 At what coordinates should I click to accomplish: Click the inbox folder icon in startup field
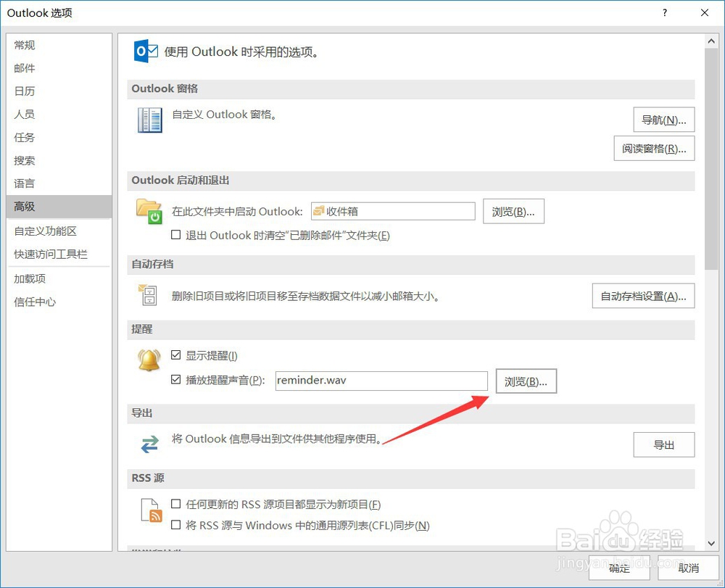pos(318,211)
